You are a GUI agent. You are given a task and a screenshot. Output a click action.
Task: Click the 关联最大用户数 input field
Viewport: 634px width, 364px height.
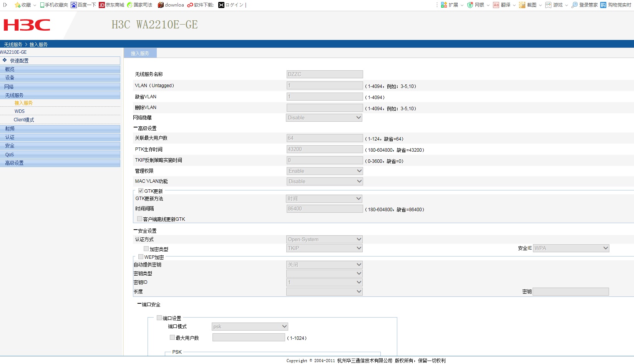pyautogui.click(x=325, y=138)
